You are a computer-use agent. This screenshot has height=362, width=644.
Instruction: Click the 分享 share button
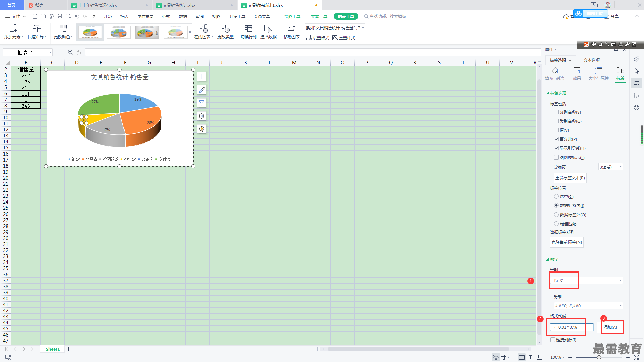pos(612,16)
